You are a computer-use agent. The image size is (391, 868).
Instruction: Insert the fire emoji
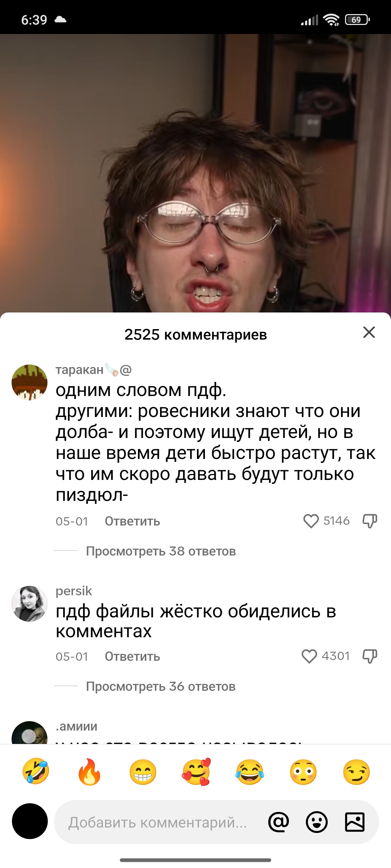click(89, 771)
